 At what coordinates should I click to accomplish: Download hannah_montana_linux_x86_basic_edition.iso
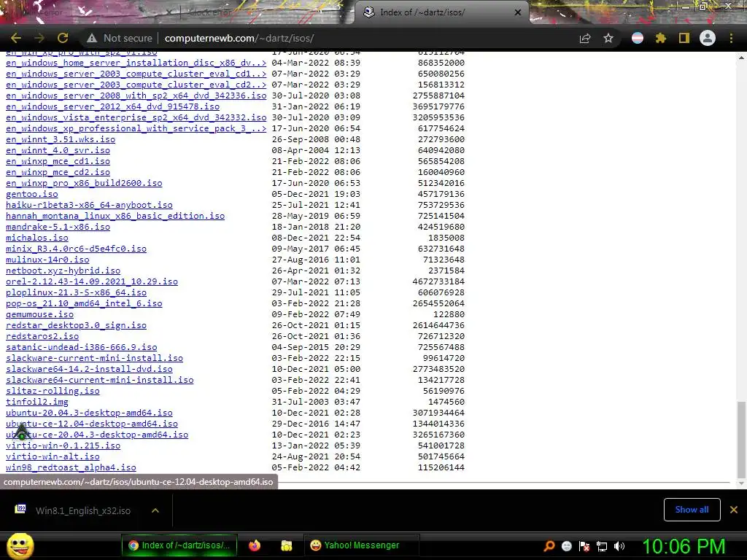click(x=115, y=216)
